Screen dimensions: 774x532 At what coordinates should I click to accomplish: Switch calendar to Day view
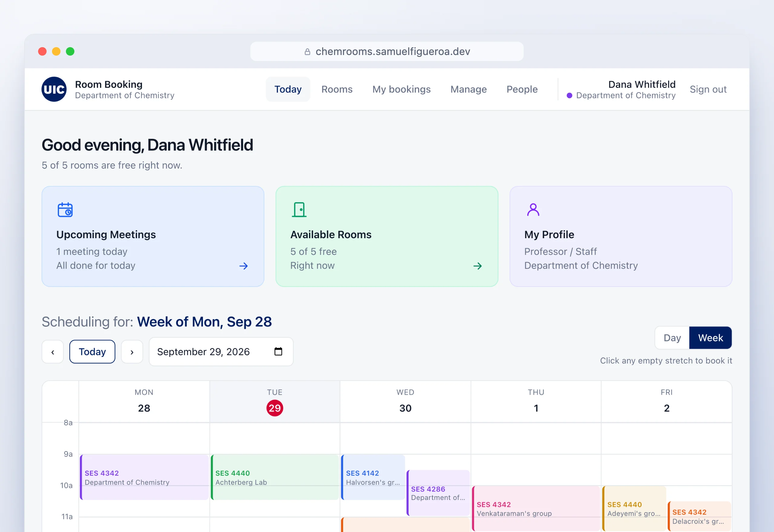click(x=672, y=338)
